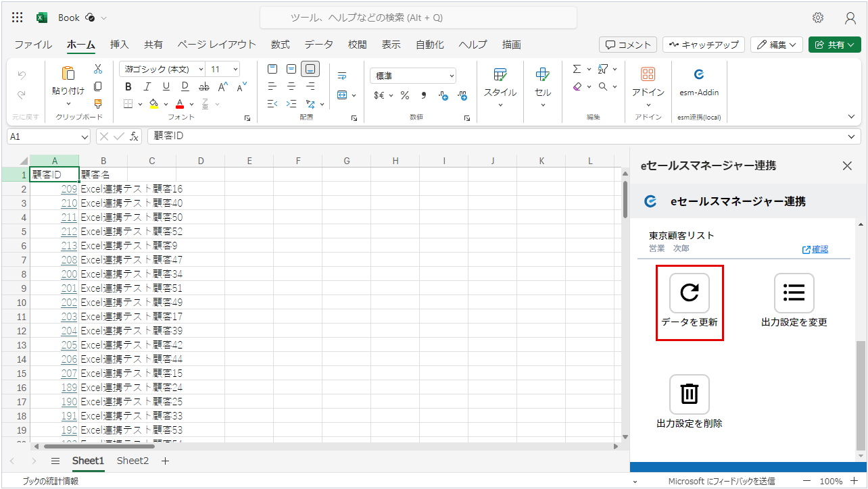Decrease decimal places
This screenshot has height=489, width=868.
tap(462, 95)
